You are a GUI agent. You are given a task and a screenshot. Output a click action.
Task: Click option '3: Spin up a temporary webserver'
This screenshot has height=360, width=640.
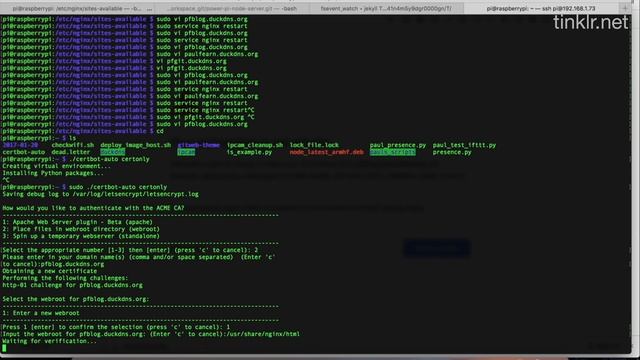81,236
